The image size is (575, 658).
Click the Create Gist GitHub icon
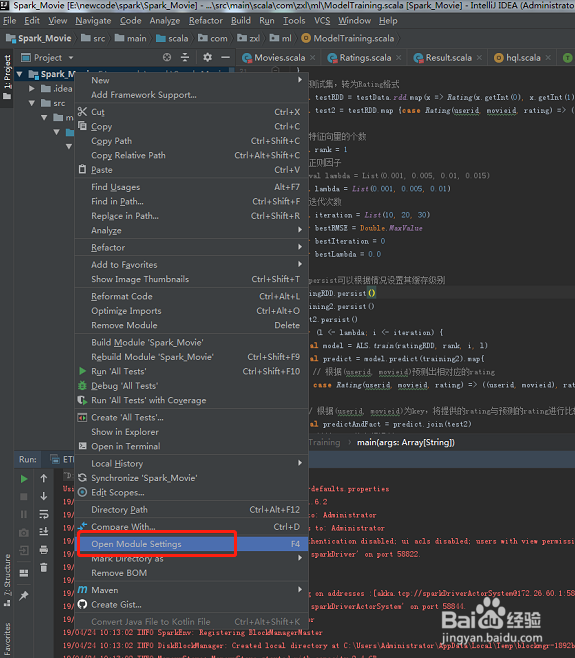82,604
